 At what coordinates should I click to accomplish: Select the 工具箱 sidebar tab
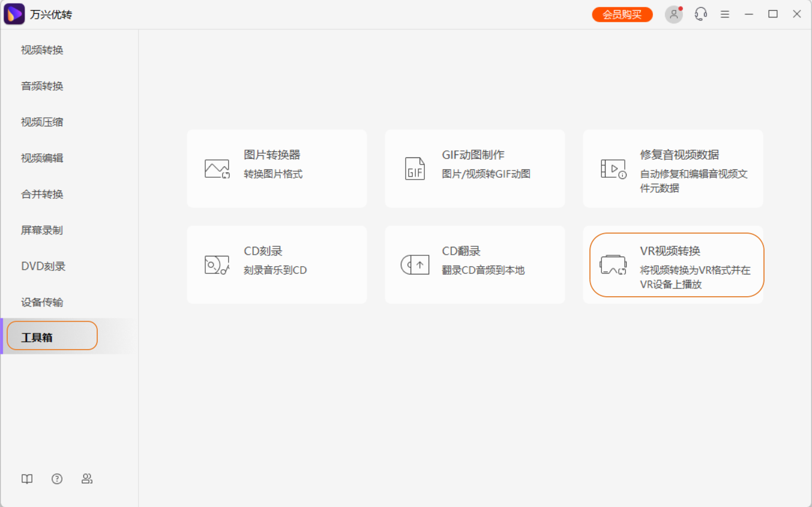38,335
